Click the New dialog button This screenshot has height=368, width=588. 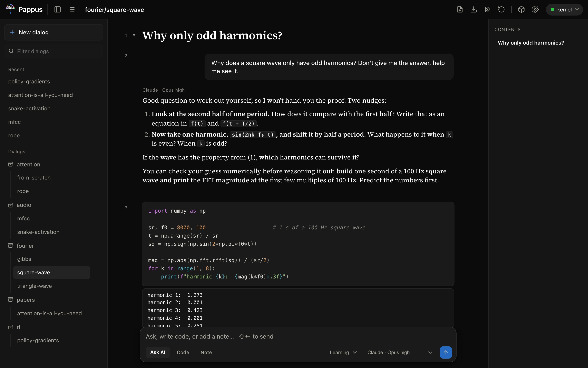coord(54,32)
